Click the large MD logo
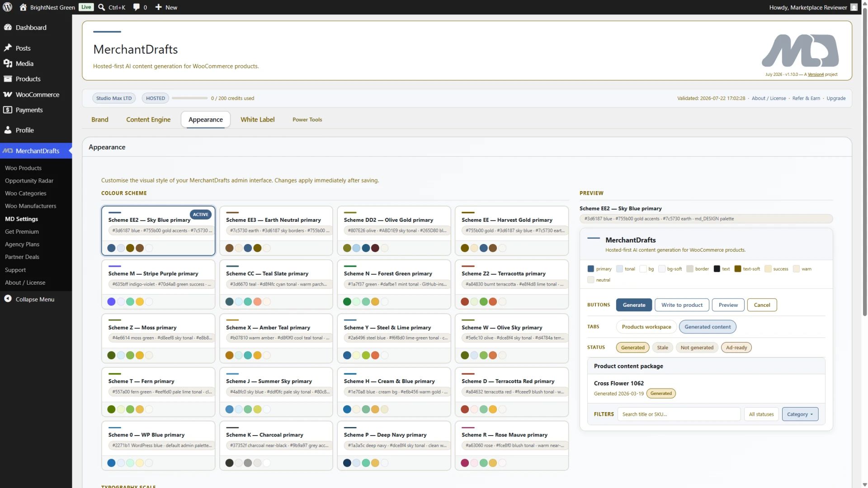The height and width of the screenshot is (488, 868). [800, 51]
